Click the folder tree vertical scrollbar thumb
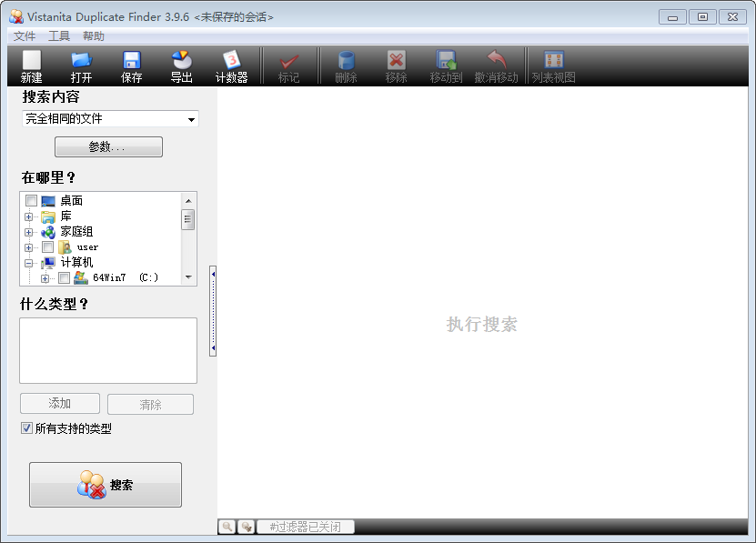 188,219
